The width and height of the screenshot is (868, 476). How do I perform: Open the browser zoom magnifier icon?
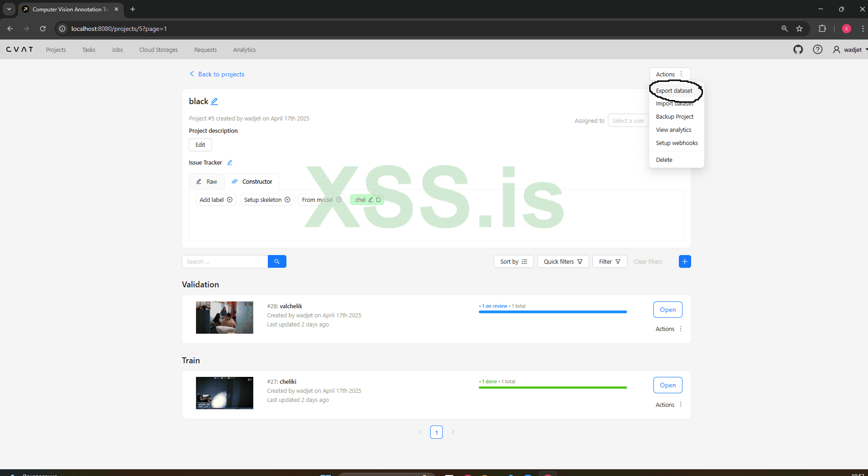(x=784, y=29)
